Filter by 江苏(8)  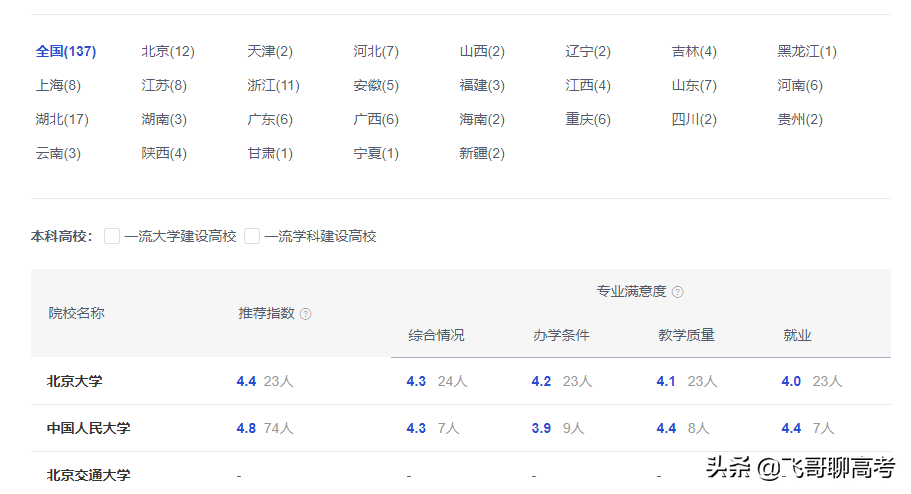coord(164,85)
